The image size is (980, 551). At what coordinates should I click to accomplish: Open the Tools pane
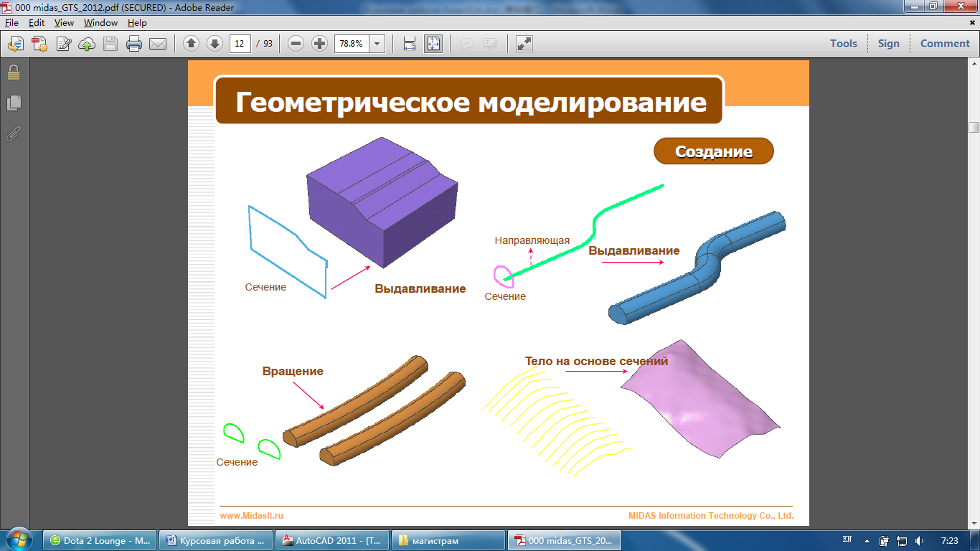coord(844,44)
